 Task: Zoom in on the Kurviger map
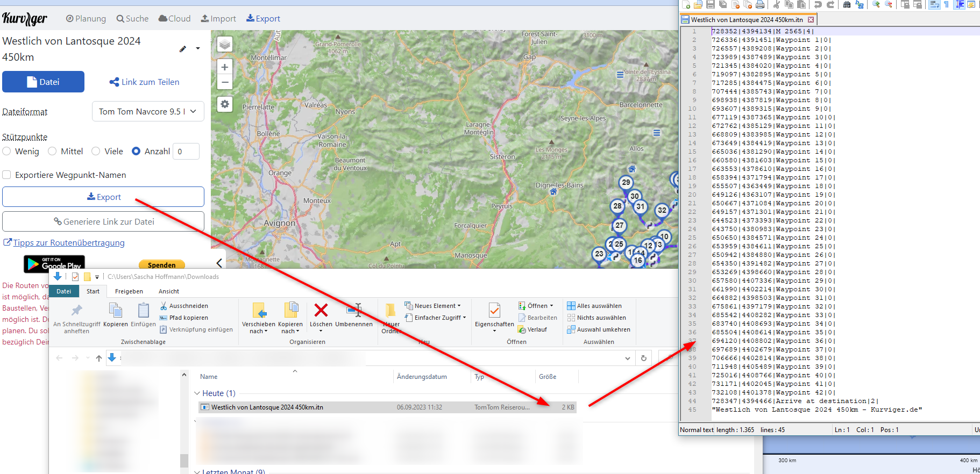coord(225,67)
